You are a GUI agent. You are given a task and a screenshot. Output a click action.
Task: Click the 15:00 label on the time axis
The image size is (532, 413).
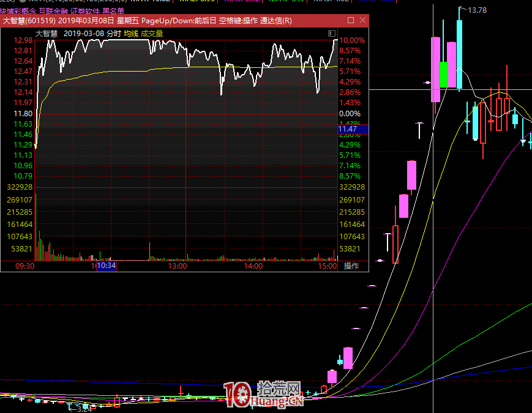pos(328,266)
